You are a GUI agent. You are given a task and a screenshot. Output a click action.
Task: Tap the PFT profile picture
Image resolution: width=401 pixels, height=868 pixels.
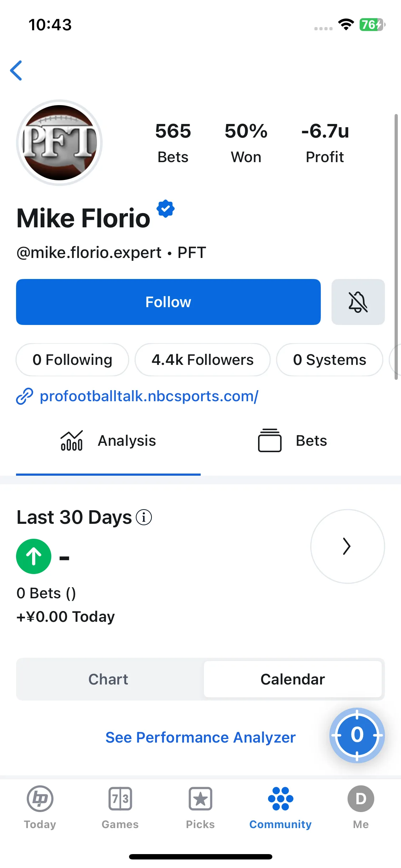(x=60, y=143)
